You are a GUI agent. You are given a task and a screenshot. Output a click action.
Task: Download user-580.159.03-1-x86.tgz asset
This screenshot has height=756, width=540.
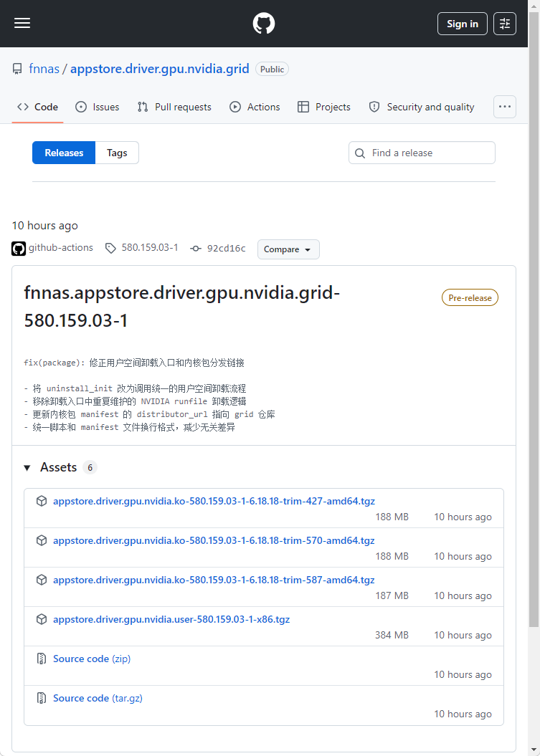(x=171, y=619)
